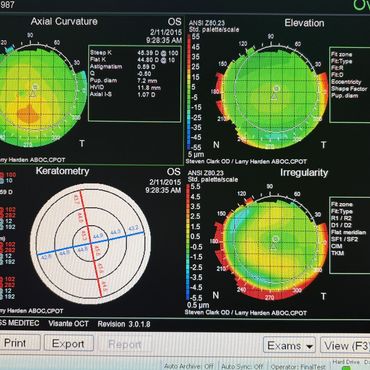Click the ANSI Z80.23 label above Irregularity scale
This screenshot has width=370, height=370.
click(x=206, y=173)
